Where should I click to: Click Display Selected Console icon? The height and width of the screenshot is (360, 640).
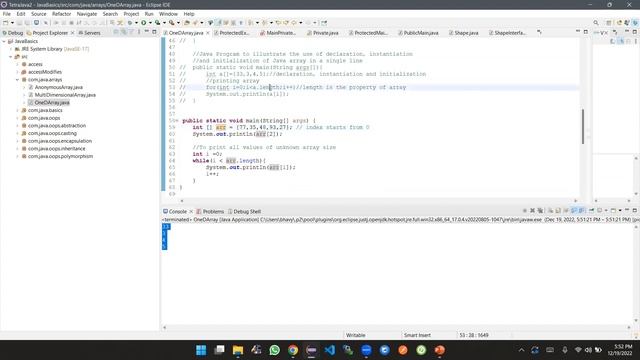coord(600,211)
